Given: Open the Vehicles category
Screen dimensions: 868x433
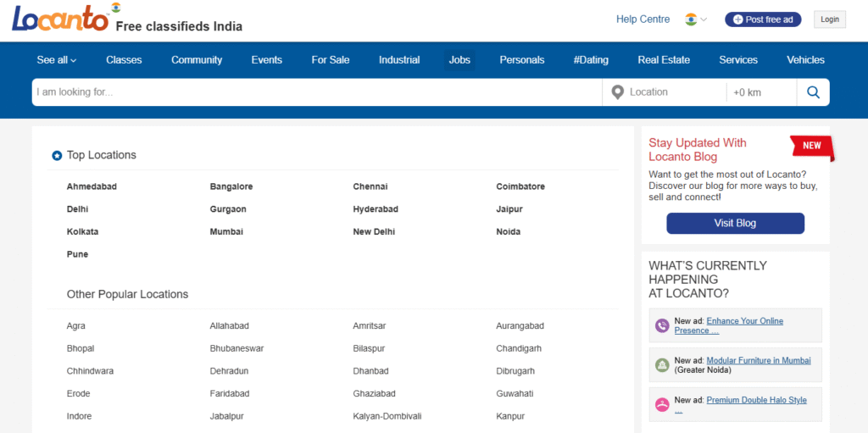Looking at the screenshot, I should click(805, 60).
